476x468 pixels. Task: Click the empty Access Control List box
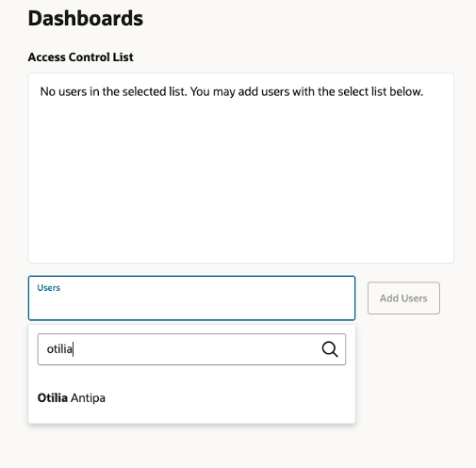[241, 168]
